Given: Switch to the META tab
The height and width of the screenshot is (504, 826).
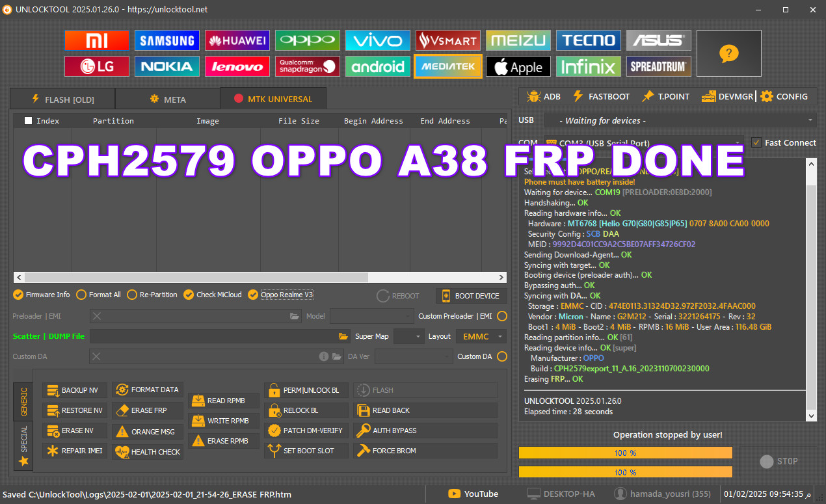Looking at the screenshot, I should pyautogui.click(x=168, y=99).
